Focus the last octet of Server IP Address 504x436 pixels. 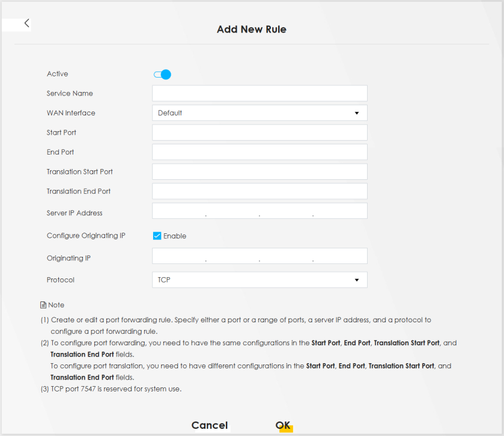pyautogui.click(x=340, y=211)
